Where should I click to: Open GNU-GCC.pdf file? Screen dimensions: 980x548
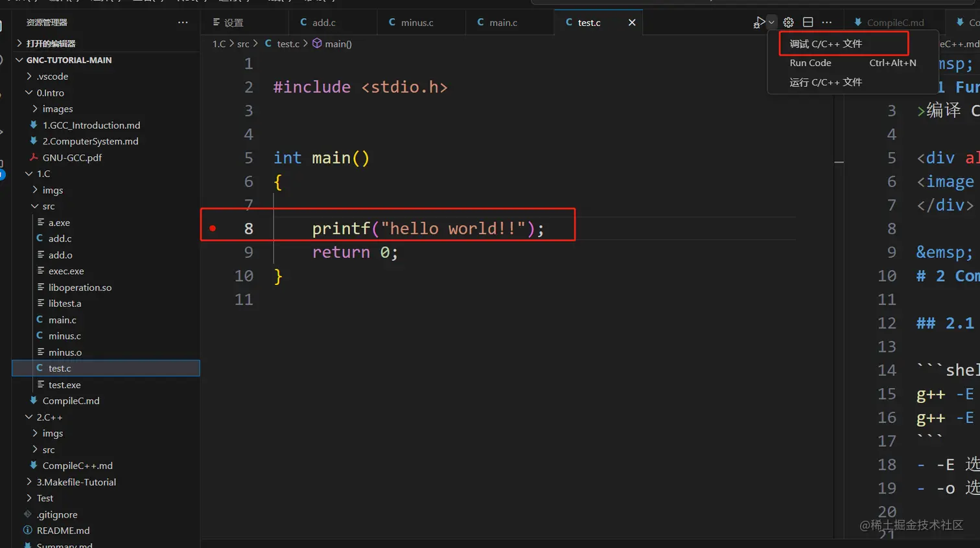tap(106, 157)
